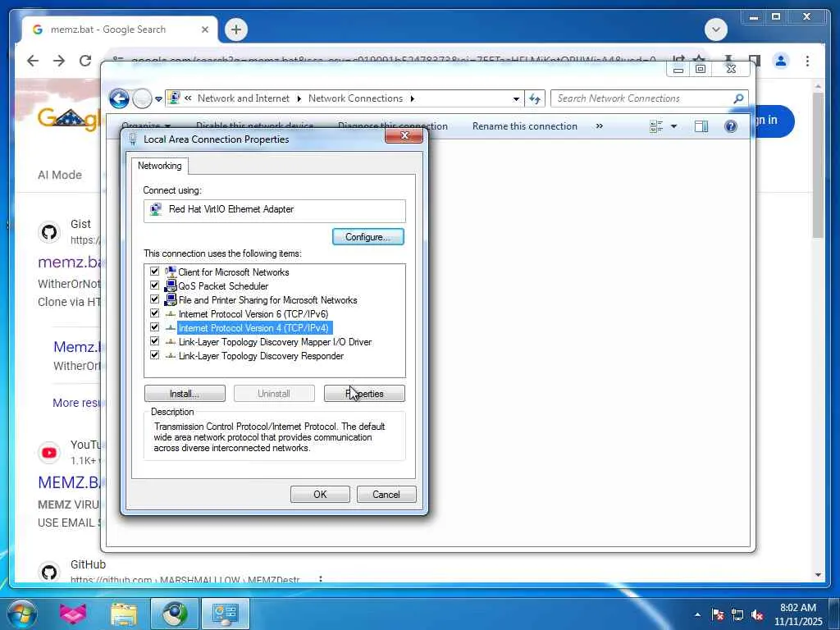Image resolution: width=840 pixels, height=630 pixels.
Task: Switch to Chrome taskbar button
Action: click(x=175, y=614)
